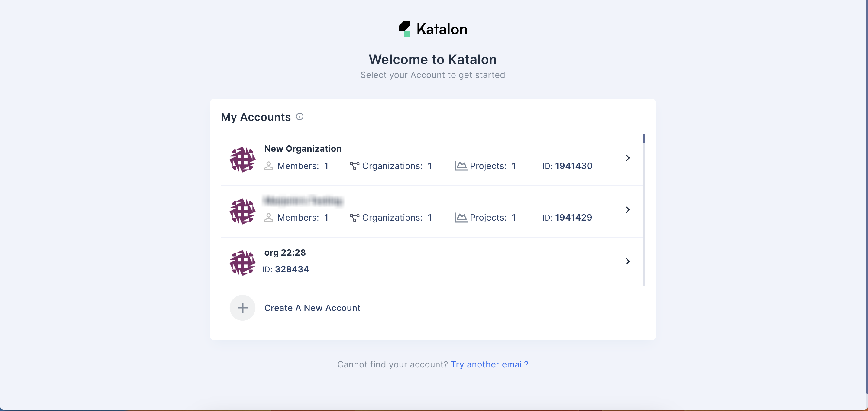Open org 22:28 via its chevron arrow

pos(627,261)
